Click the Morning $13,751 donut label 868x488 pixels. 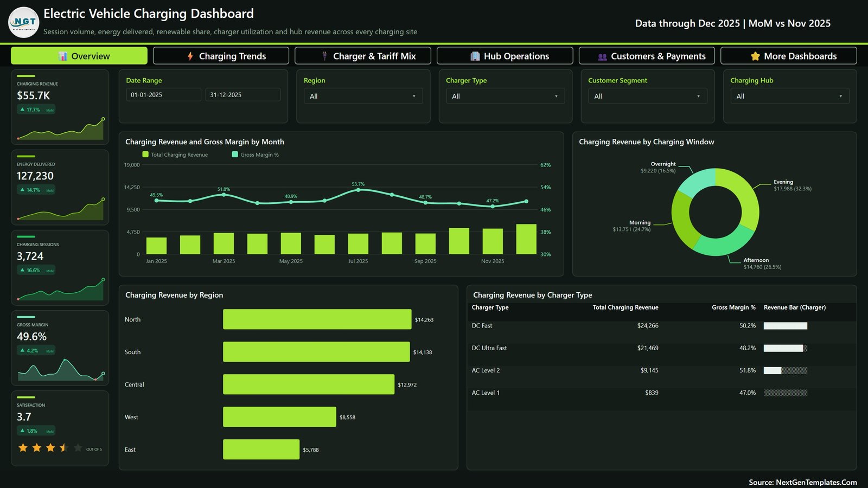[x=631, y=226]
